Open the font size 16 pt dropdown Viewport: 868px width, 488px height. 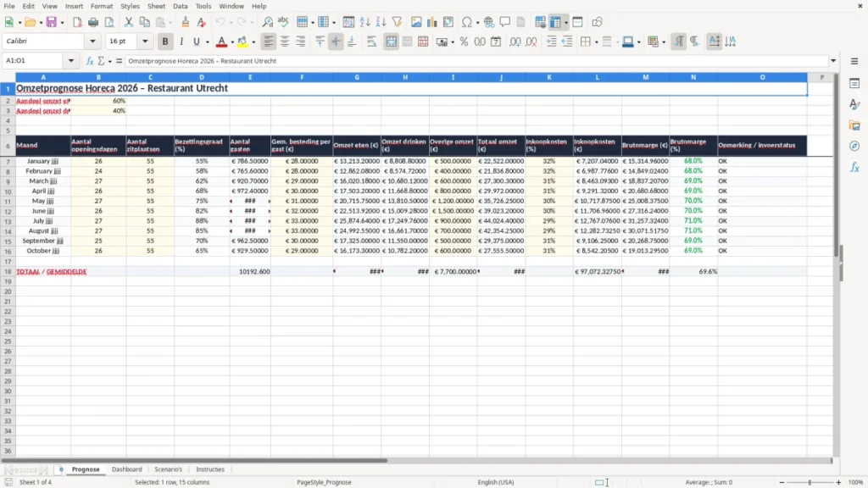(x=145, y=41)
